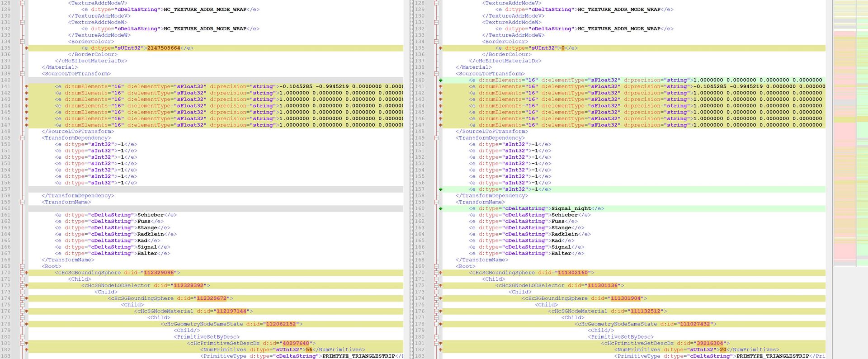Collapse TransformName node in left pane
This screenshot has height=359, width=868.
(22, 202)
